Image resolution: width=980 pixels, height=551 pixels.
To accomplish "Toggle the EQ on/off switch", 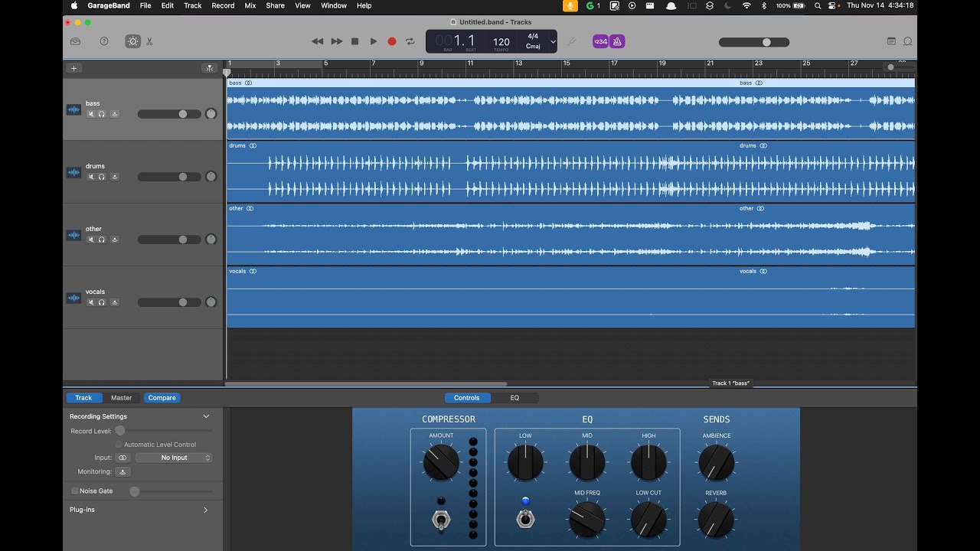I will point(525,519).
